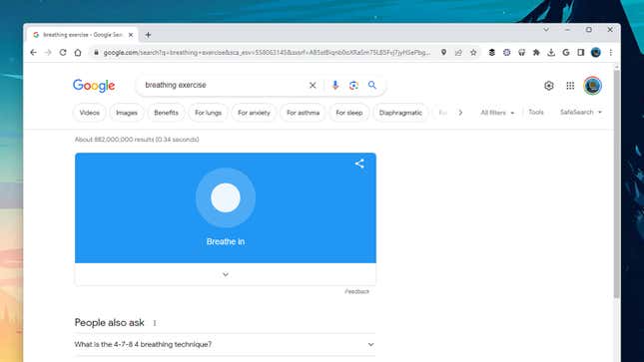Go back using browser back arrow
Image resolution: width=644 pixels, height=362 pixels.
(x=33, y=53)
